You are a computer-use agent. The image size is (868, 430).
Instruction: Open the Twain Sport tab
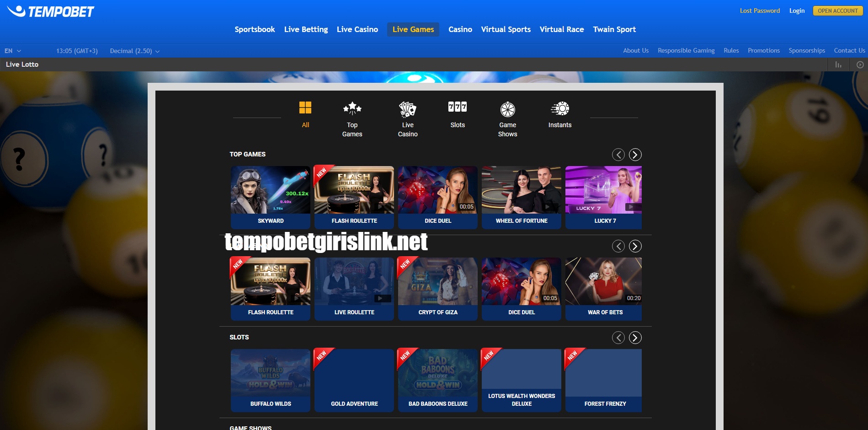point(614,29)
